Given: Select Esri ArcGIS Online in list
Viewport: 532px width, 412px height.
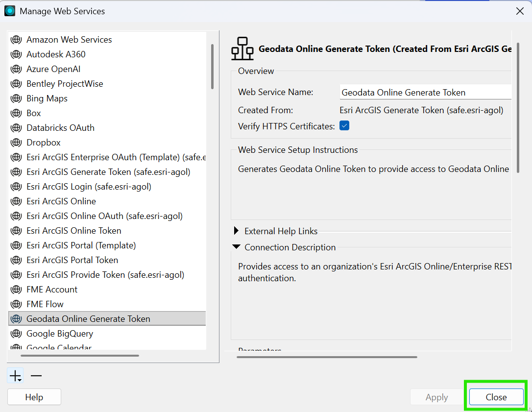Looking at the screenshot, I should click(x=107, y=201).
